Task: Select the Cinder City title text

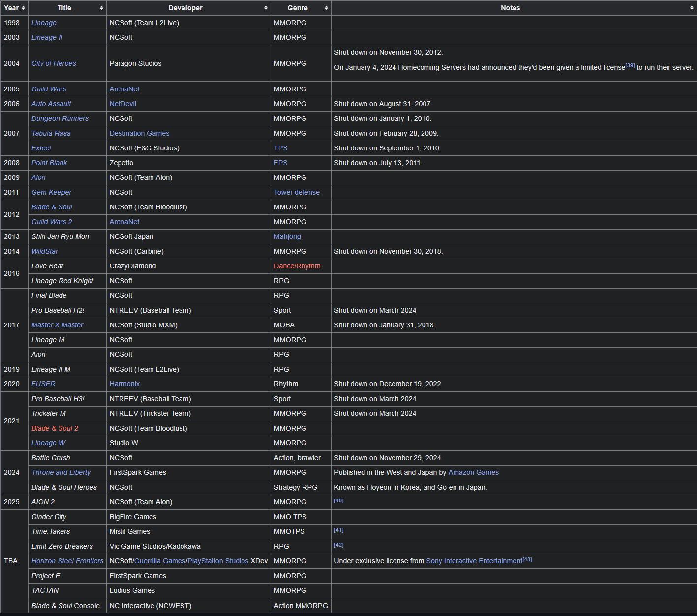Action: [x=49, y=517]
